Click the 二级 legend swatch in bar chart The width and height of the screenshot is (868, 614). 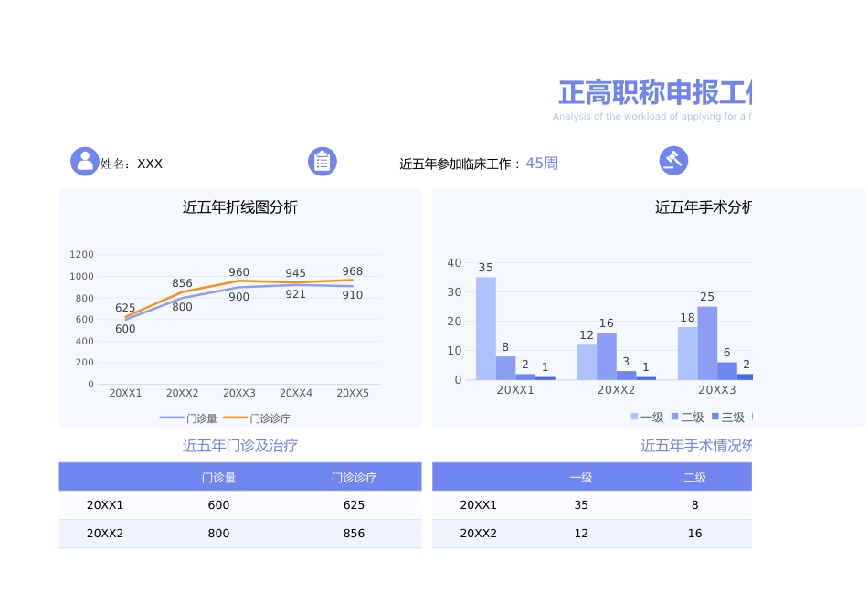pyautogui.click(x=675, y=417)
